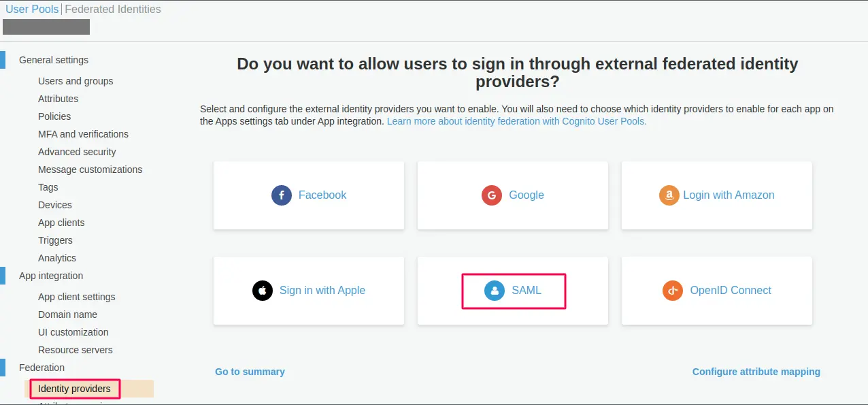Open Advanced security settings
The image size is (868, 405).
tap(76, 152)
